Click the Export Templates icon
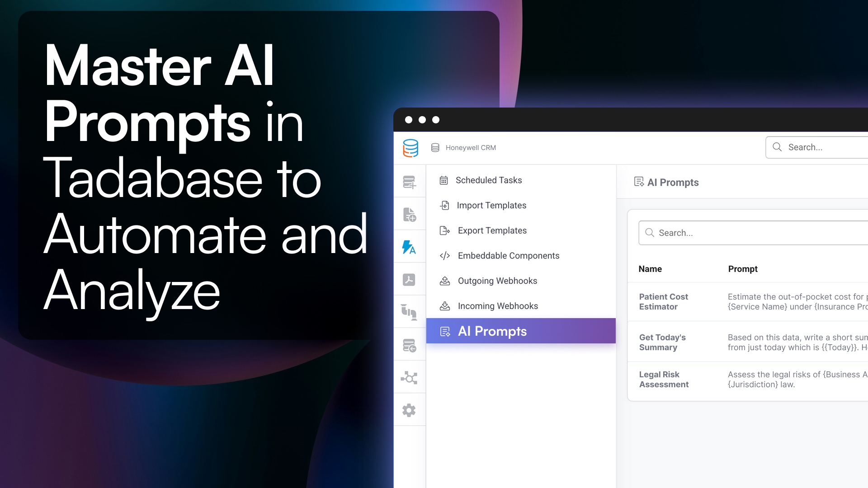 (445, 231)
